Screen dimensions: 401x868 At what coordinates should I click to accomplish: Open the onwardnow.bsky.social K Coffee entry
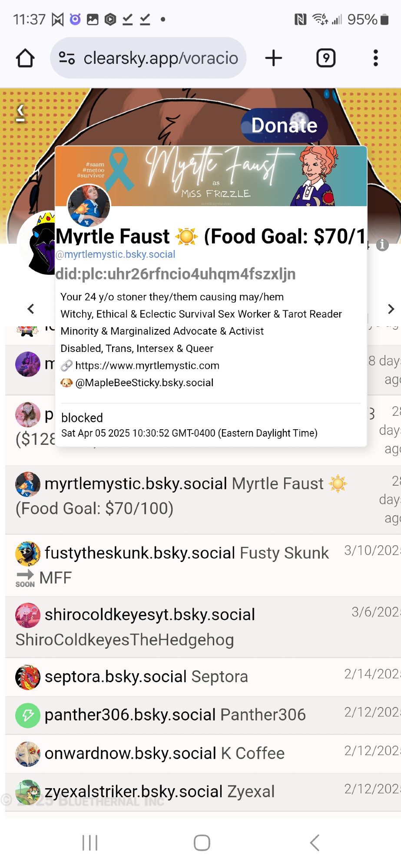pos(203,754)
